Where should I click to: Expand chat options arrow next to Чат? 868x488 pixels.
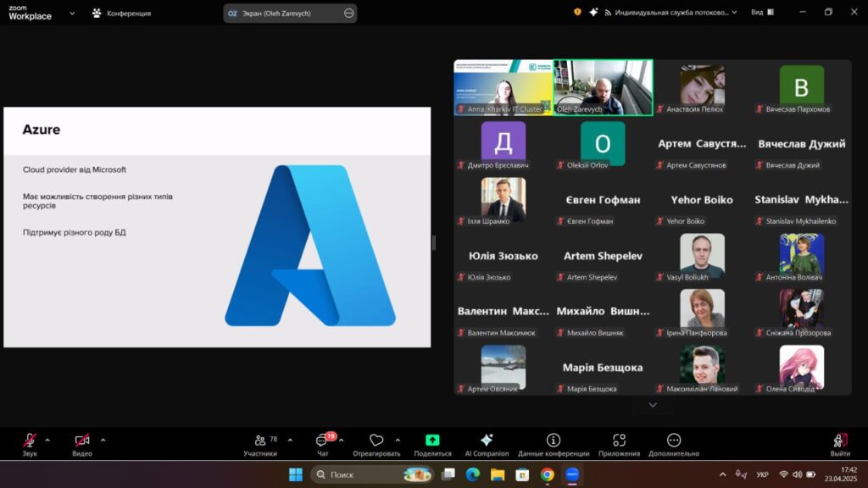click(x=341, y=441)
